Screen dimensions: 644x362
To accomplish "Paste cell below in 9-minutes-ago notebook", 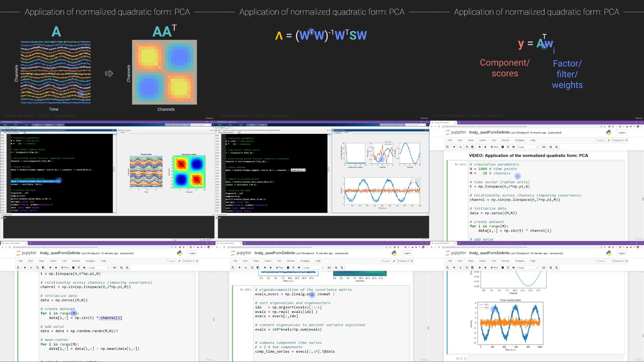I will pyautogui.click(x=473, y=147).
